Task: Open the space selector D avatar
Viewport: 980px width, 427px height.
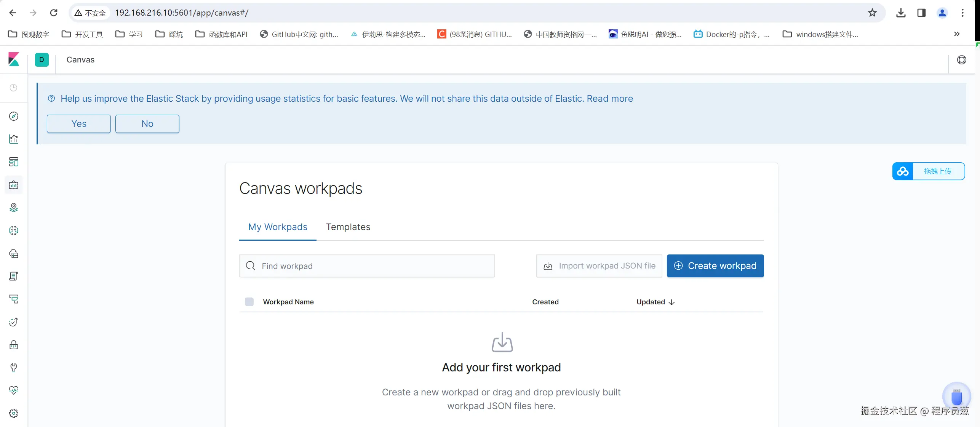Action: tap(42, 60)
